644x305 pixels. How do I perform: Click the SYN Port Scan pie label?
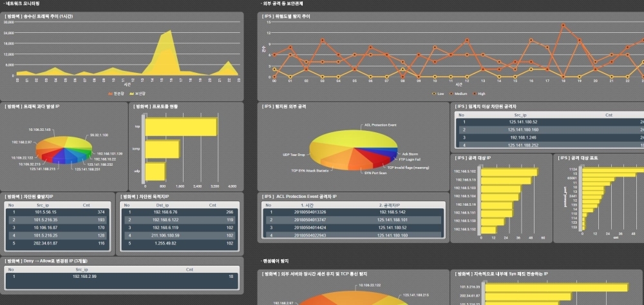tap(375, 173)
